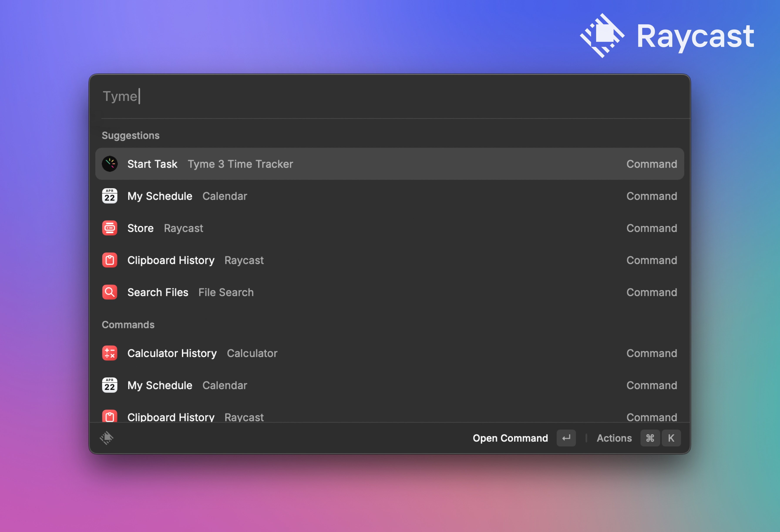
Task: Select the Search Files row
Action: click(390, 293)
